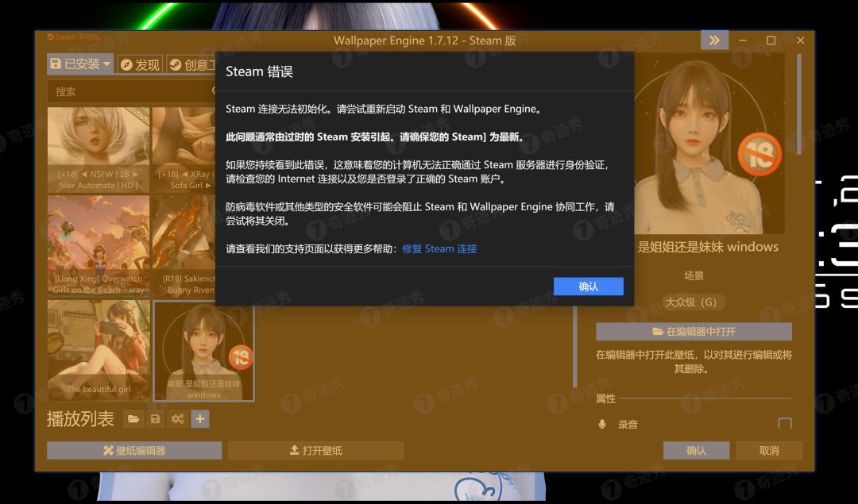This screenshot has height=504, width=858.
Task: Toggle the 录音 checkbox
Action: click(x=785, y=424)
